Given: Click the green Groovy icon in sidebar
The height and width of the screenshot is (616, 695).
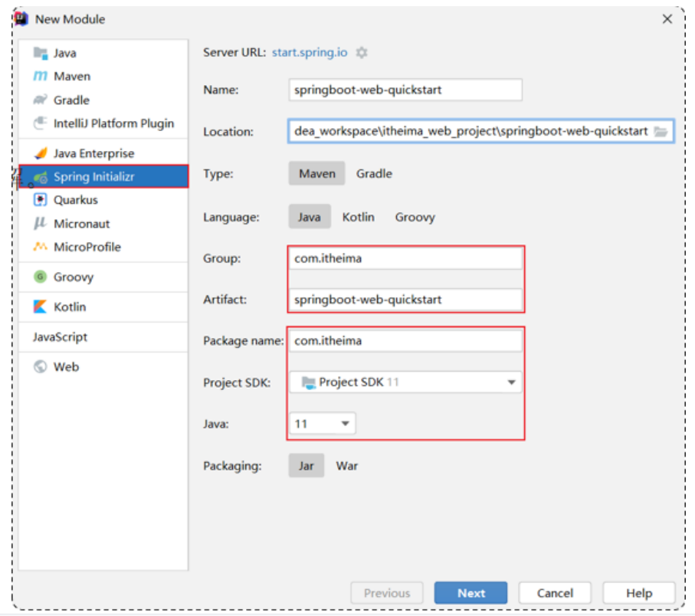Looking at the screenshot, I should point(41,277).
